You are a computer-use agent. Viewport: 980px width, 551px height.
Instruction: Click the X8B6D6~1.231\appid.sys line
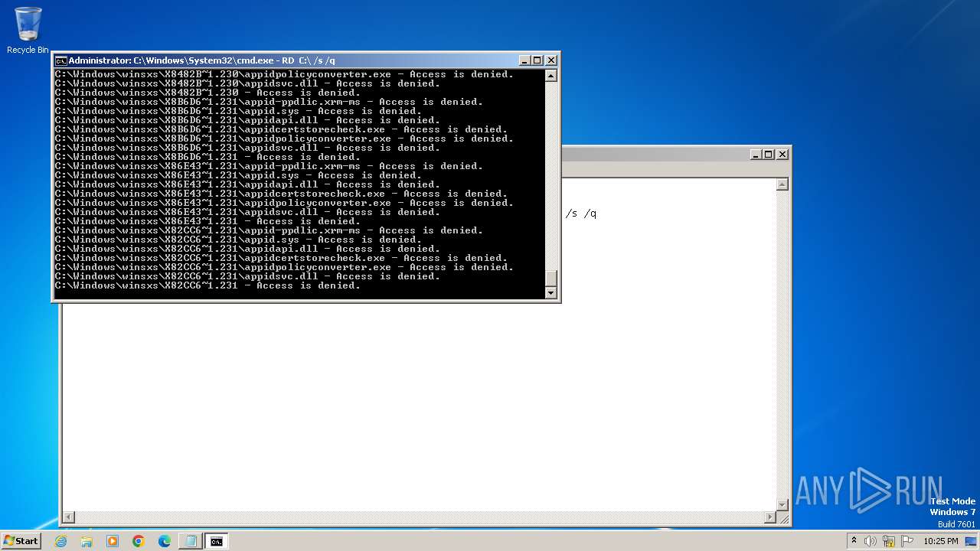[238, 111]
